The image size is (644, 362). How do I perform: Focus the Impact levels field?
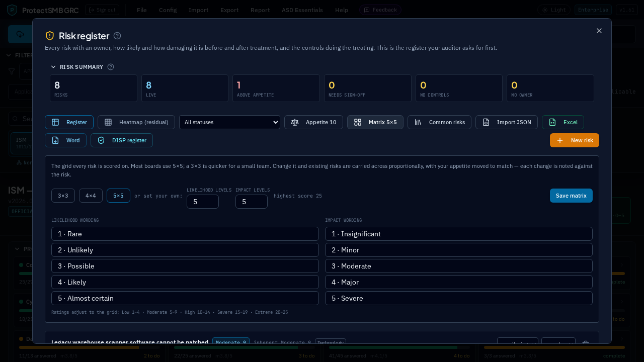252,202
